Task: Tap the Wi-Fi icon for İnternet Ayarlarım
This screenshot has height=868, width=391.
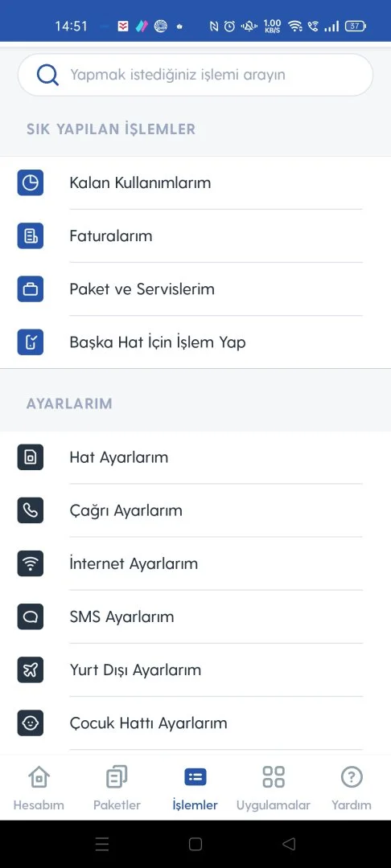Action: tap(31, 563)
